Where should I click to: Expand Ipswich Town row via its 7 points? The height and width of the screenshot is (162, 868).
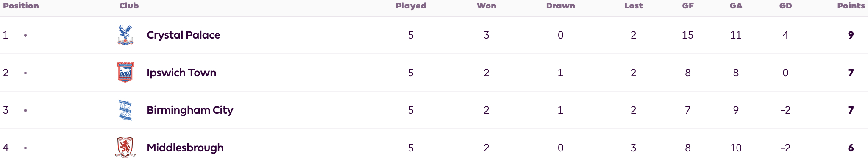851,73
